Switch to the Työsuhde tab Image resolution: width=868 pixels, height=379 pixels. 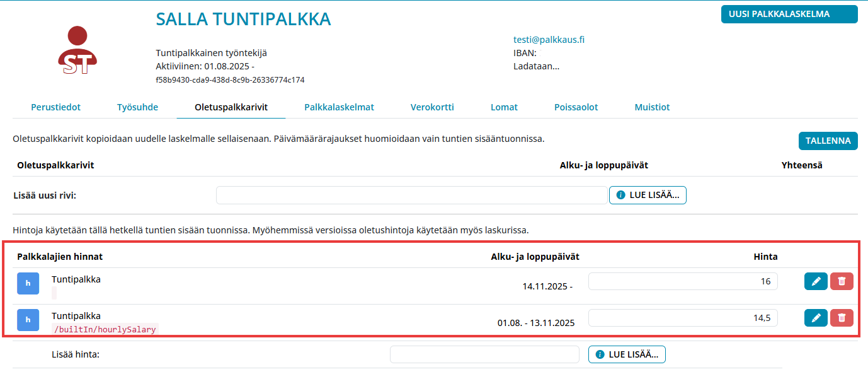point(137,107)
